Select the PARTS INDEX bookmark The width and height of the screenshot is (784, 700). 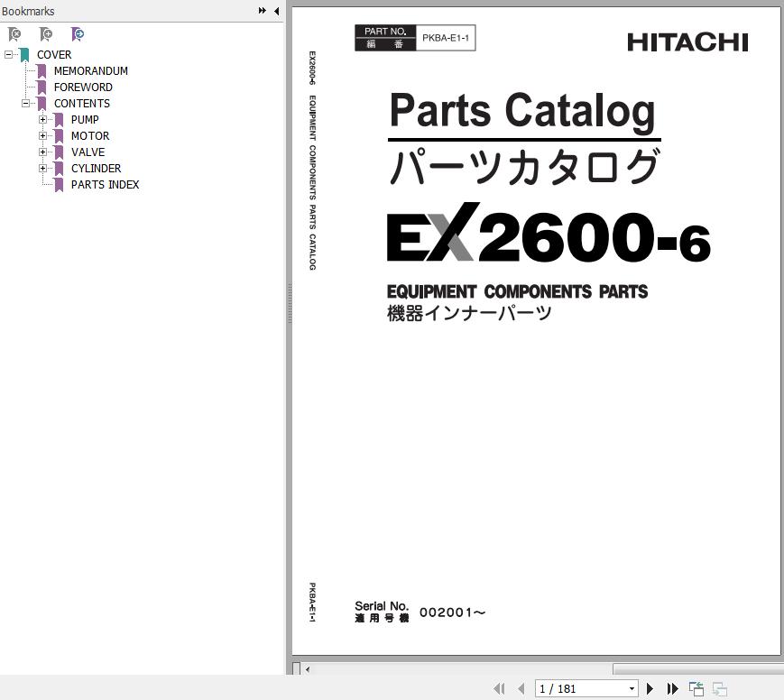[x=105, y=184]
